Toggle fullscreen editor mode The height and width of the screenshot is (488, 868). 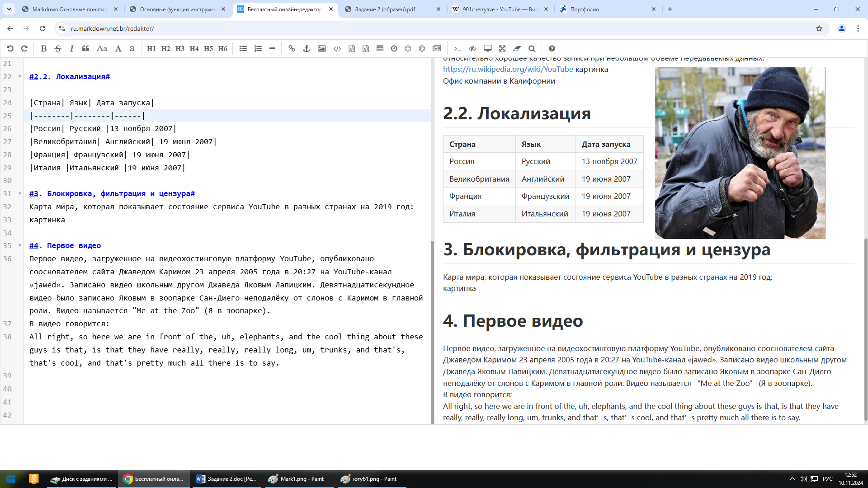coord(502,48)
